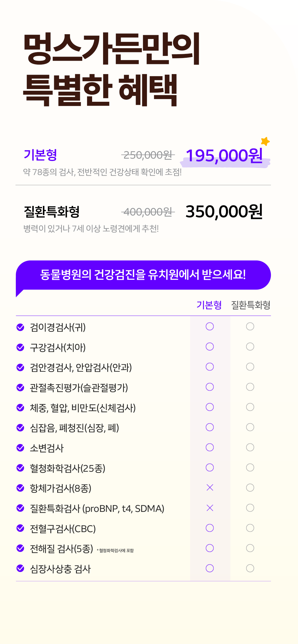Click checkmark icon beside 소변검사
Screen dimensions: 298x644
coord(20,448)
